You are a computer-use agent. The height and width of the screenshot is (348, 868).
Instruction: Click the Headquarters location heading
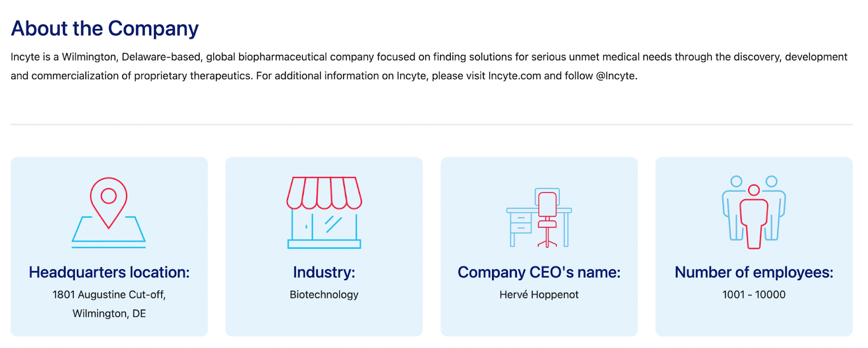[x=109, y=272]
